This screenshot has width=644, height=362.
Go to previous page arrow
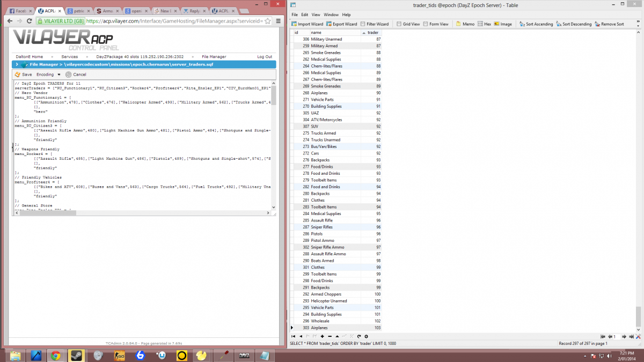coord(610,336)
